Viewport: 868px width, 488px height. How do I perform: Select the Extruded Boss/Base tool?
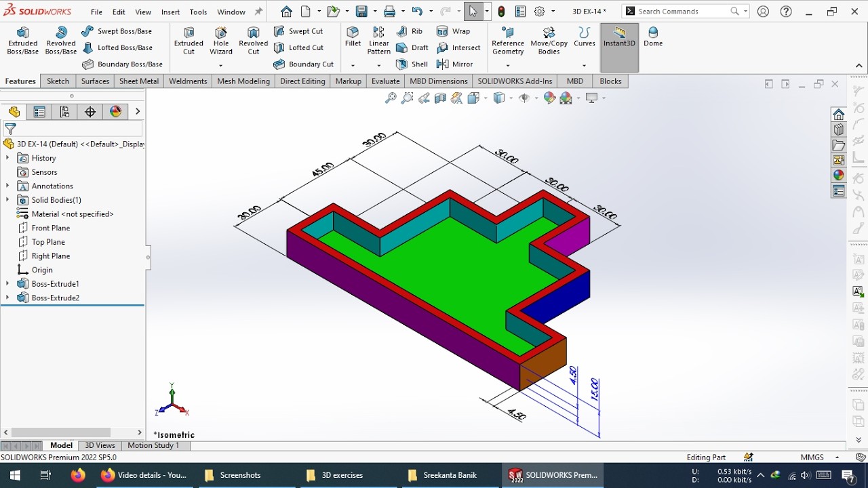22,41
